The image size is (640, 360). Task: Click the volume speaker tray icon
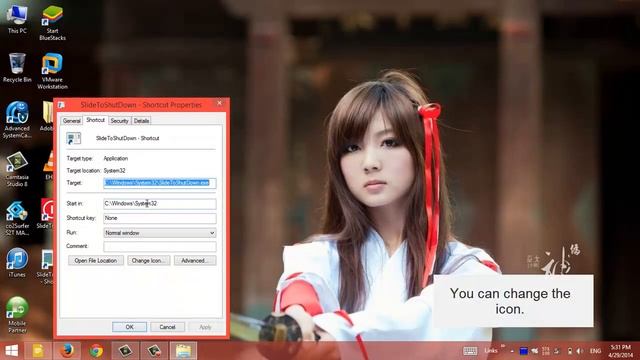click(579, 351)
